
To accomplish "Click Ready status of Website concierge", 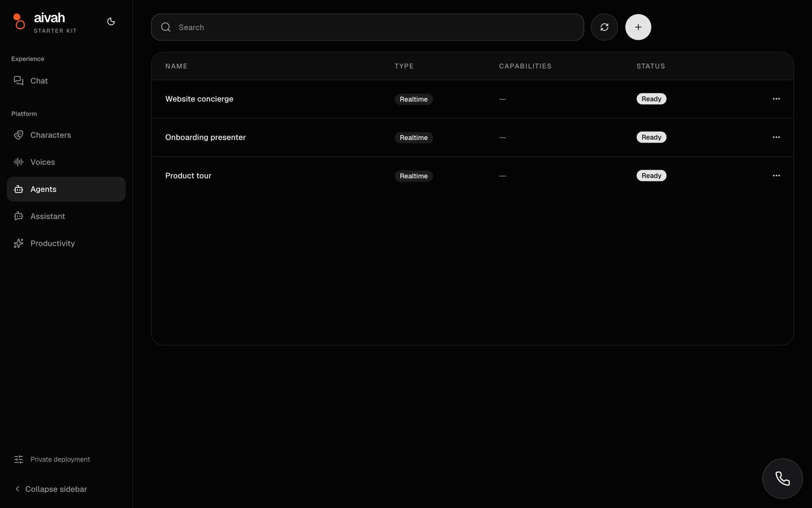I will [x=651, y=99].
